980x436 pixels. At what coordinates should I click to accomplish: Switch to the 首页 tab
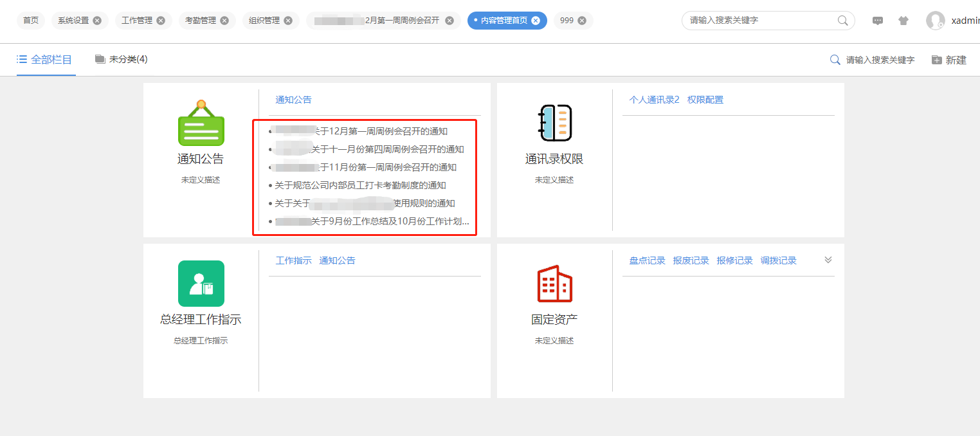click(x=31, y=21)
